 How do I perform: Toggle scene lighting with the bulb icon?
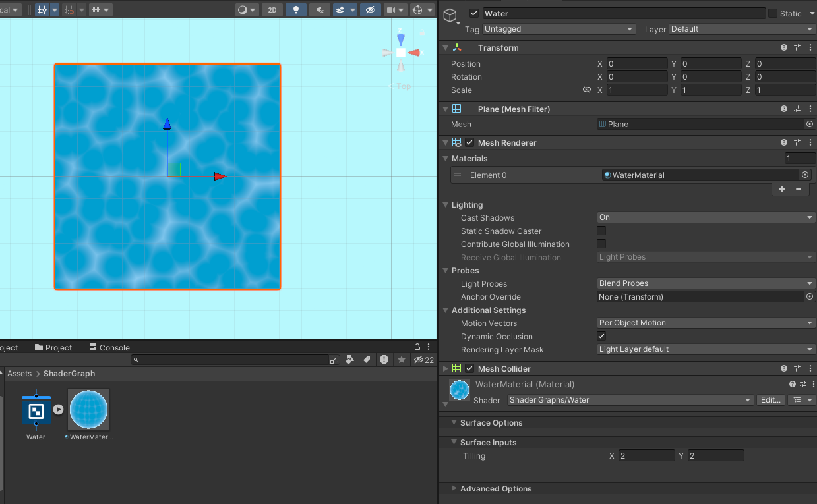point(295,9)
